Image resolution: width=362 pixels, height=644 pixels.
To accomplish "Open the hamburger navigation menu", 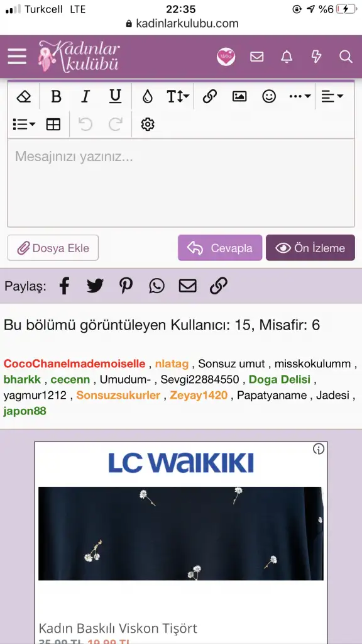I will click(x=17, y=56).
